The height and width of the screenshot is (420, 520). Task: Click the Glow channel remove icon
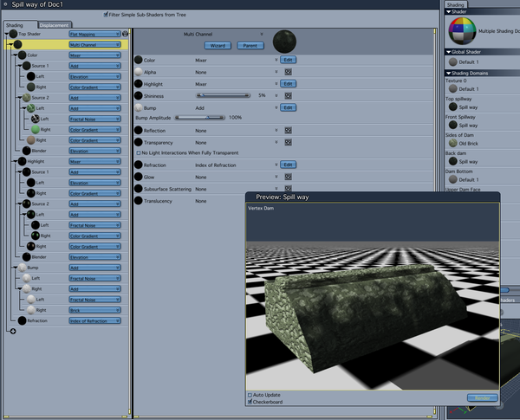[288, 177]
